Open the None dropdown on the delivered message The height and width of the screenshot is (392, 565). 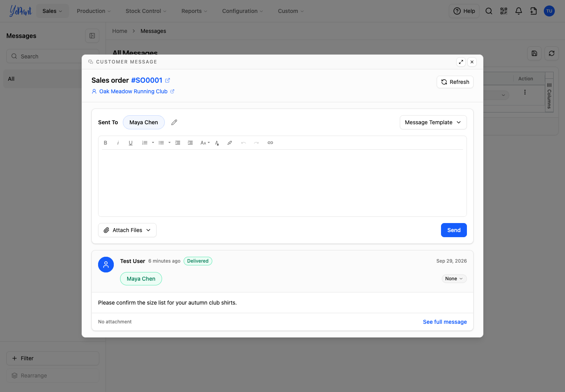pyautogui.click(x=454, y=279)
